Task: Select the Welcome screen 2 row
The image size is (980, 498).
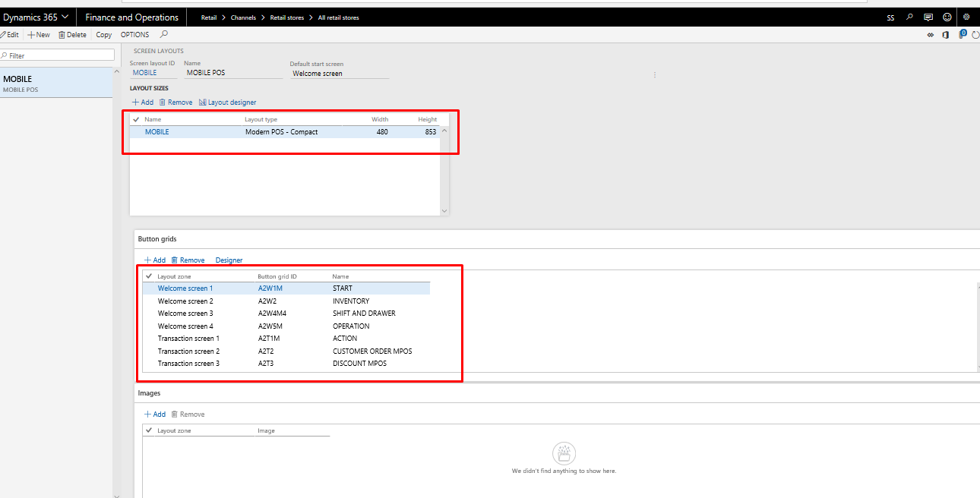Action: pyautogui.click(x=286, y=301)
